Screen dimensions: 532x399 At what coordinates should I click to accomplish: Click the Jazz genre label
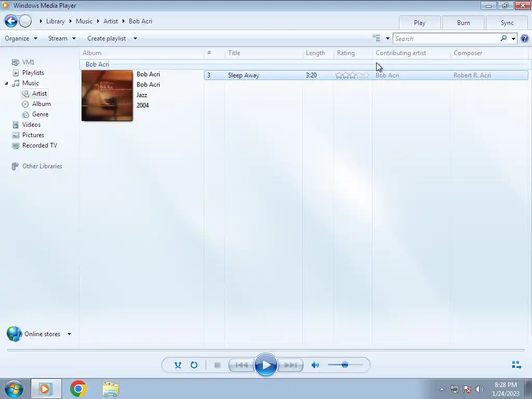[x=142, y=95]
